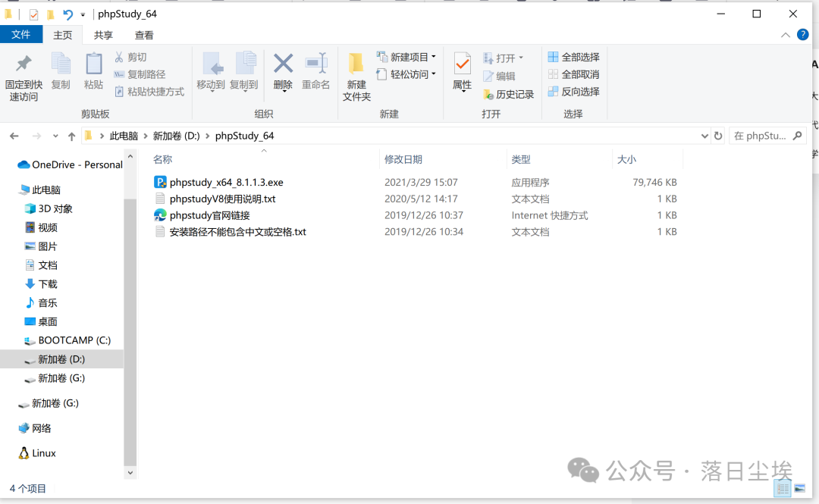Switch to the 查看 (View) tab
Screen dimensions: 819x504
pyautogui.click(x=143, y=35)
